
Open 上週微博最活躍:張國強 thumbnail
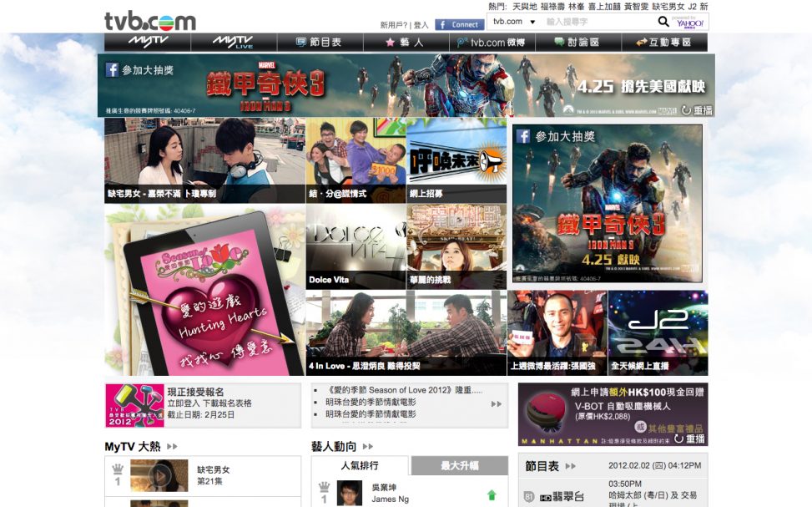[x=557, y=332]
